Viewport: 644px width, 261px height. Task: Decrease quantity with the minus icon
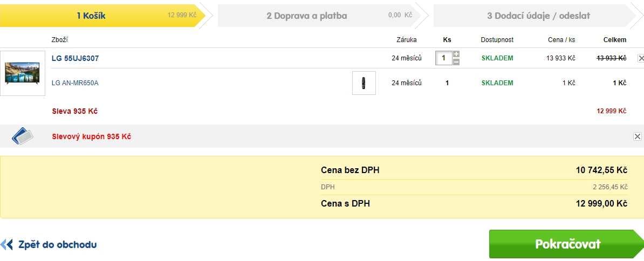tap(456, 62)
